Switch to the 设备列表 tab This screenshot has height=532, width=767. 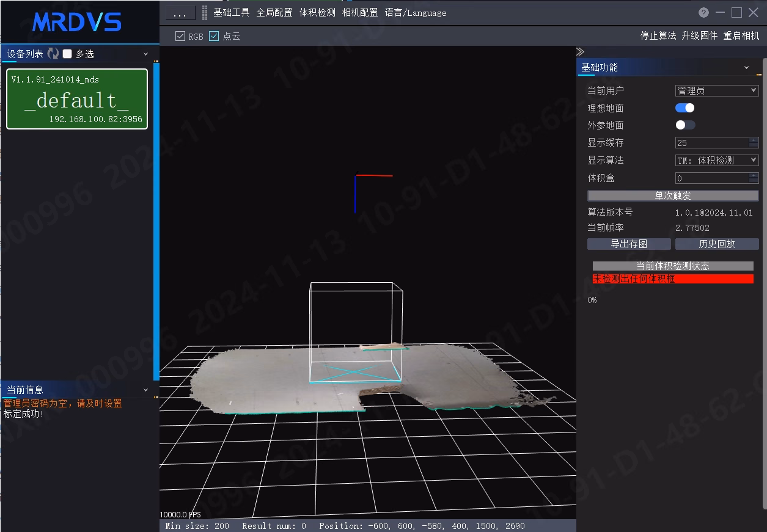pyautogui.click(x=25, y=54)
